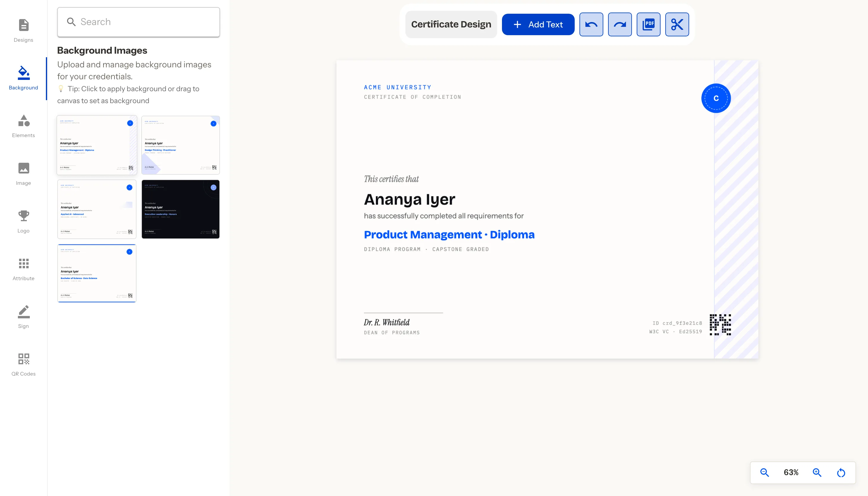This screenshot has height=496, width=868.
Task: Apply the Applied AI Advanced background thumbnail
Action: click(97, 209)
